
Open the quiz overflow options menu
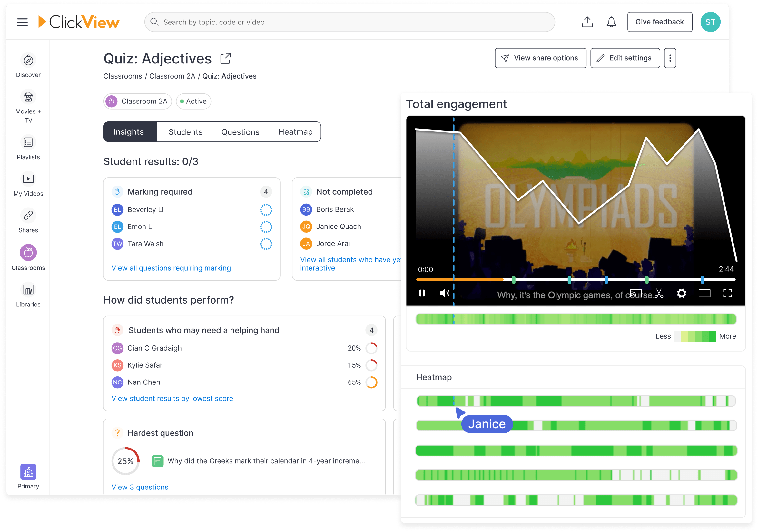670,58
